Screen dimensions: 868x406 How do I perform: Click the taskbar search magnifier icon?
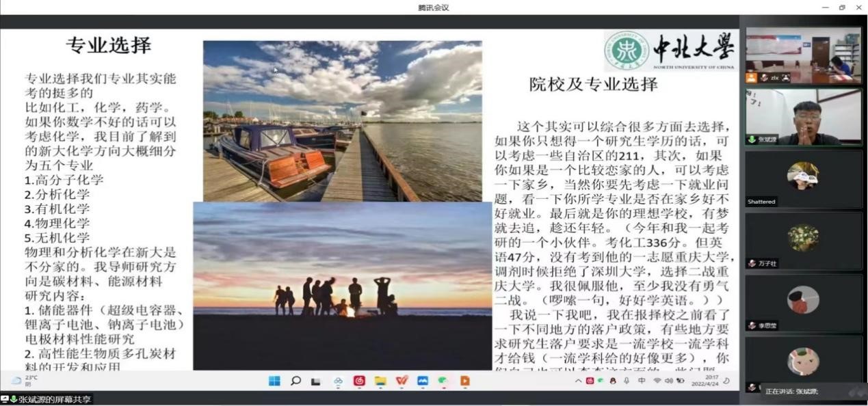coord(295,381)
